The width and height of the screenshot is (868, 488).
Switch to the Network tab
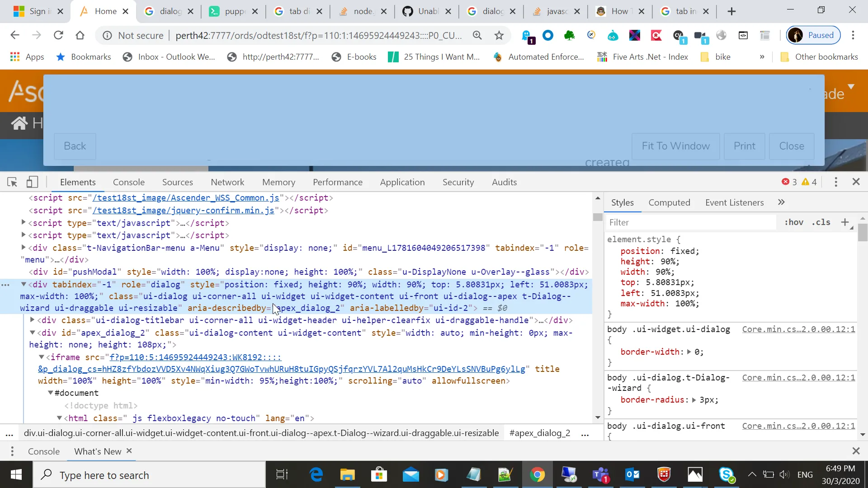tap(227, 182)
